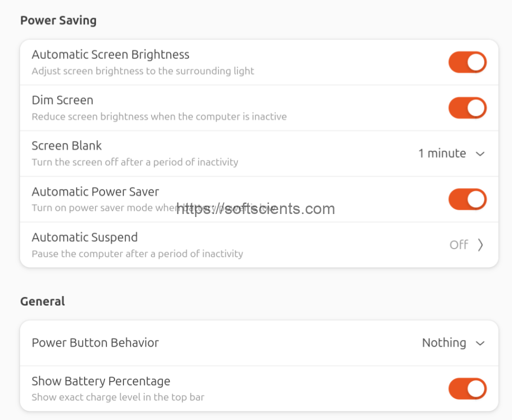Click the Power Saving section heading

pyautogui.click(x=58, y=20)
